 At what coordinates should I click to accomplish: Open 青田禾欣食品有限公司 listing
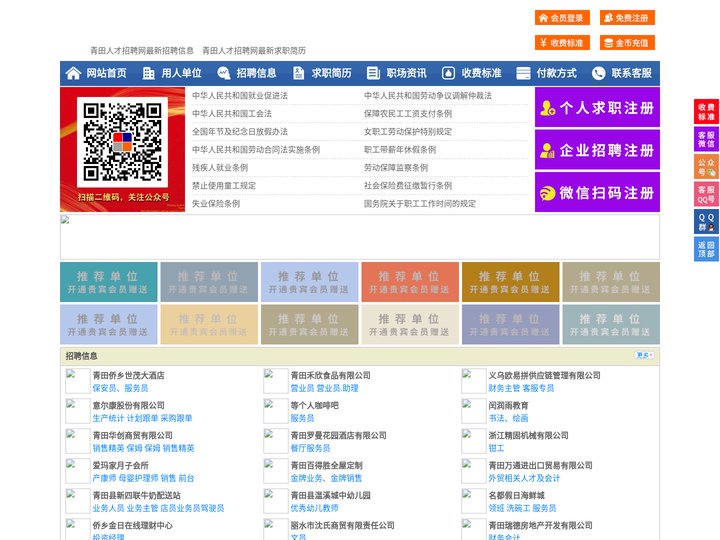pyautogui.click(x=331, y=375)
